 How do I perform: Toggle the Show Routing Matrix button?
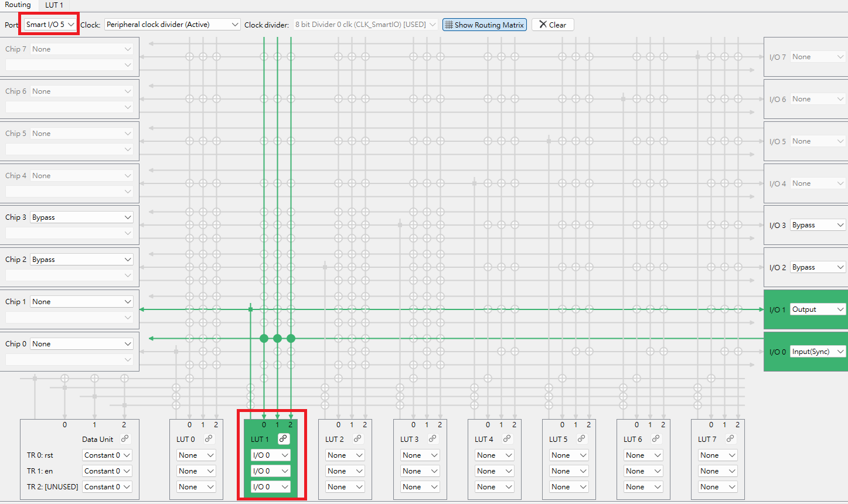484,25
